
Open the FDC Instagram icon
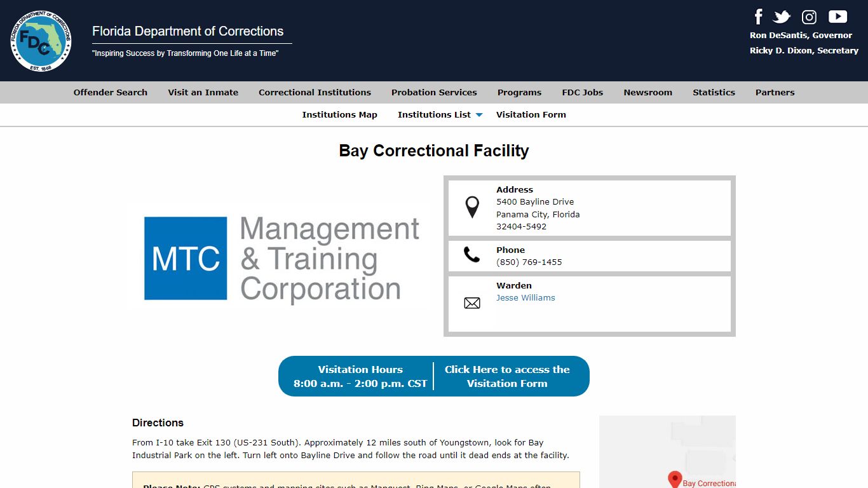[x=809, y=17]
